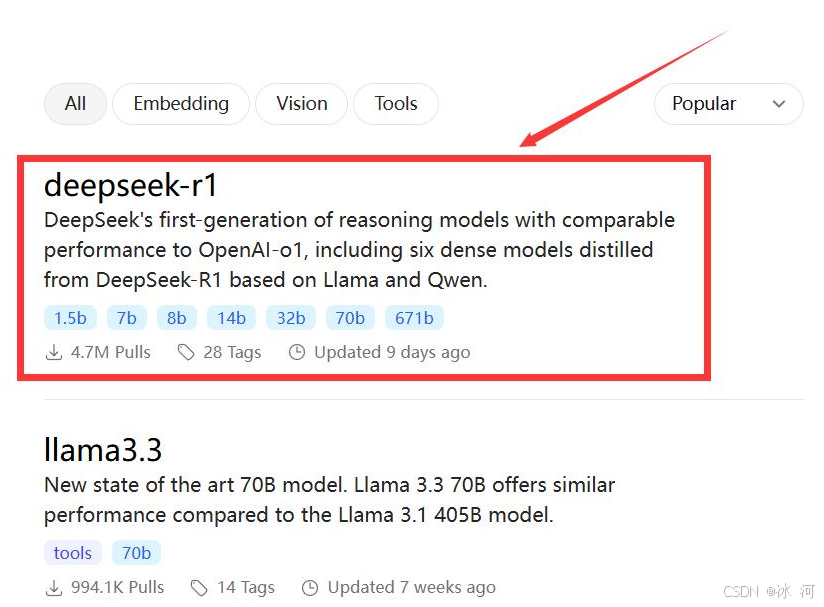The height and width of the screenshot is (607, 824).
Task: Select the 70b tag under llama3.3
Action: 136,553
